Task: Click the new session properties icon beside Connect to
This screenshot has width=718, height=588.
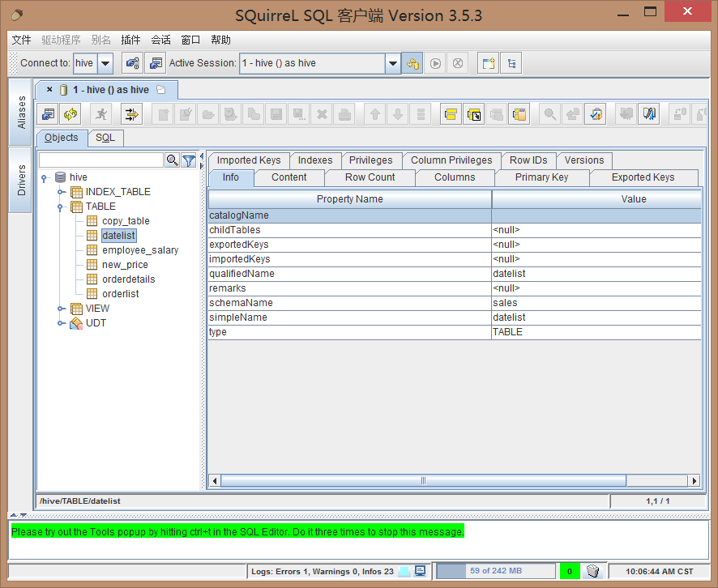Action: (x=132, y=63)
